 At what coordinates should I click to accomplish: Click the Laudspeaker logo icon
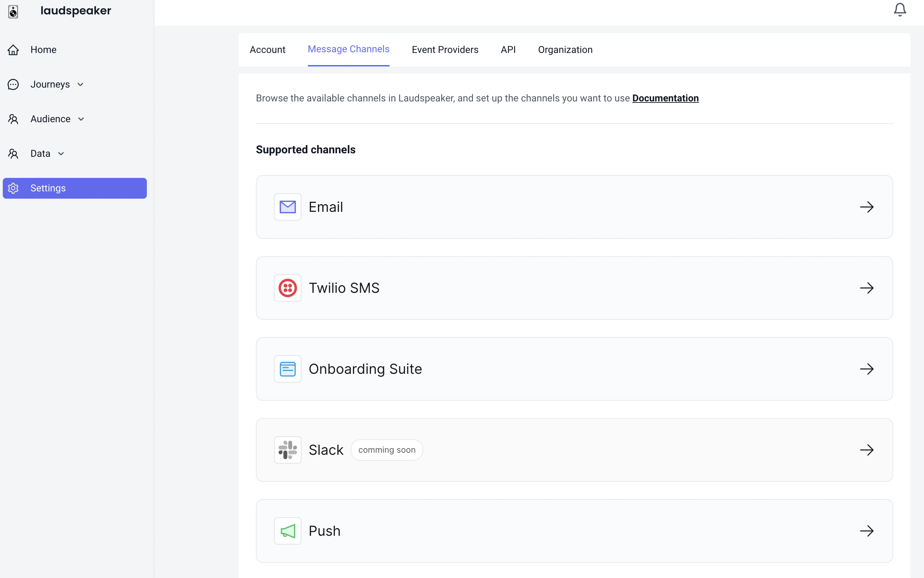coord(14,11)
